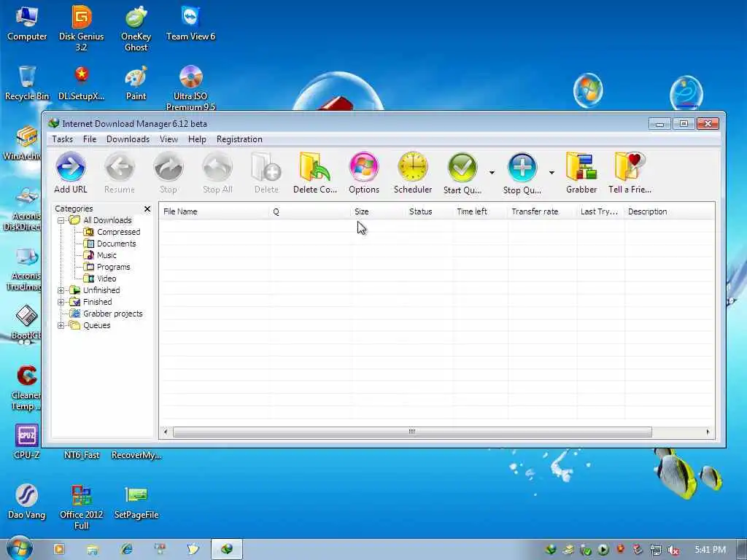Sort by Time left column header
This screenshot has width=747, height=560.
[x=480, y=211]
